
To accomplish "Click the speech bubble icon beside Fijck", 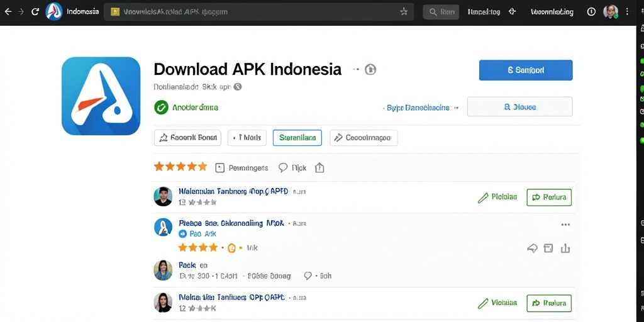I will click(x=283, y=167).
